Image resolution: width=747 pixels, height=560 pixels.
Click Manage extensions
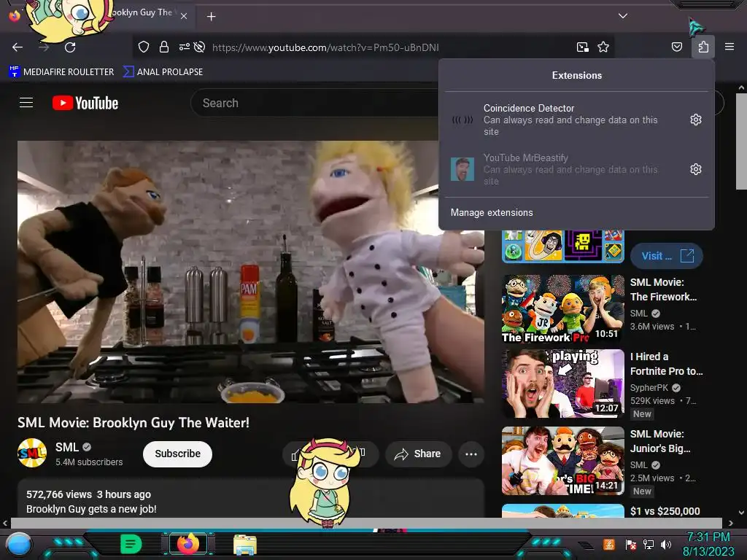pos(492,212)
